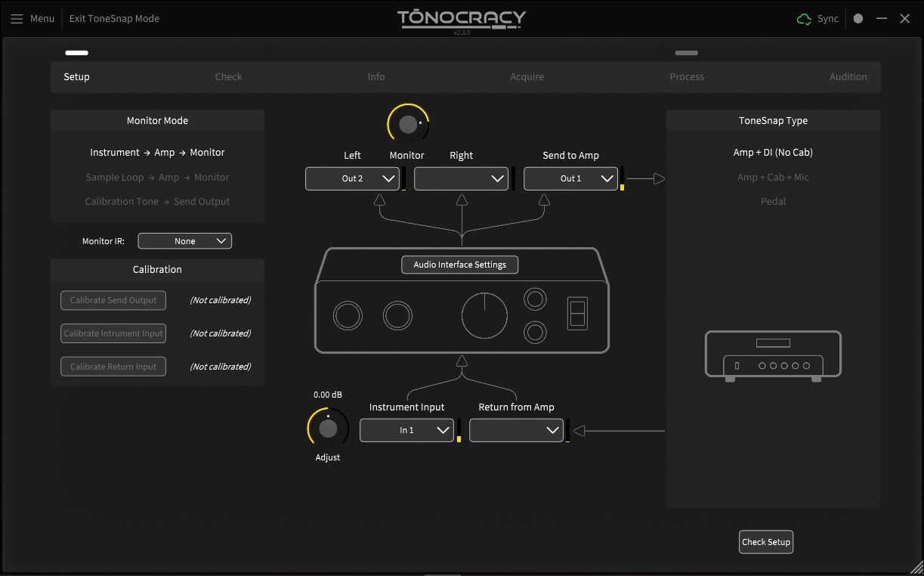Open Audio Interface Settings
The image size is (924, 576).
pos(459,265)
